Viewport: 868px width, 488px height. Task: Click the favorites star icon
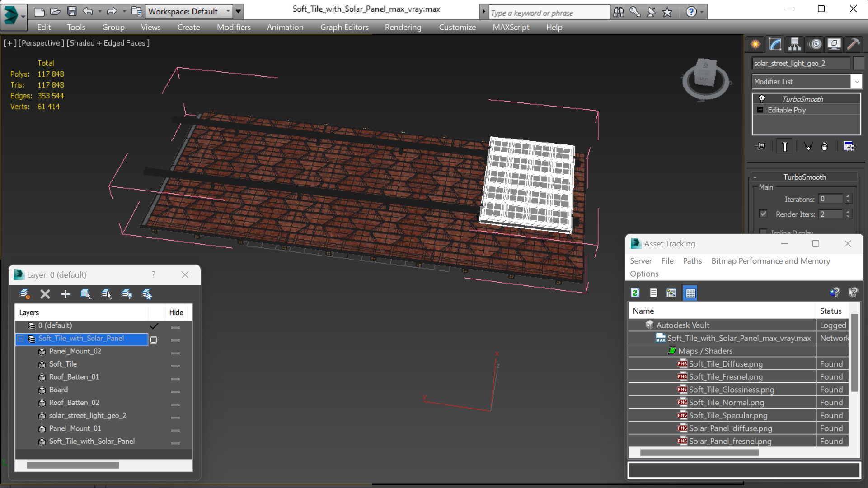(667, 12)
